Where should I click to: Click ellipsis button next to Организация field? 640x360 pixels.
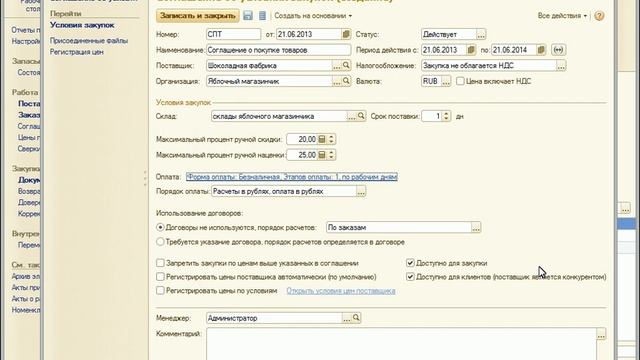tap(337, 81)
